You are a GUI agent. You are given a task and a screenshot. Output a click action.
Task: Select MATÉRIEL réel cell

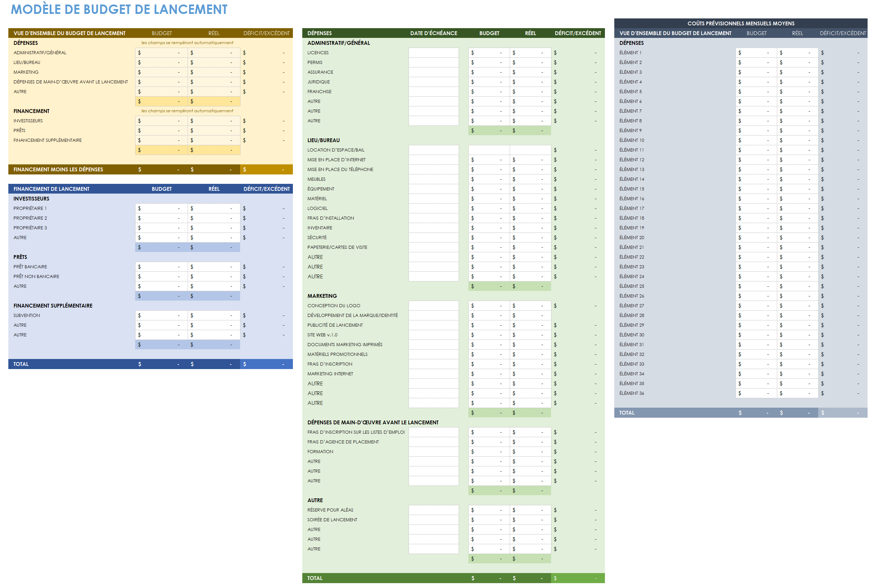(531, 199)
